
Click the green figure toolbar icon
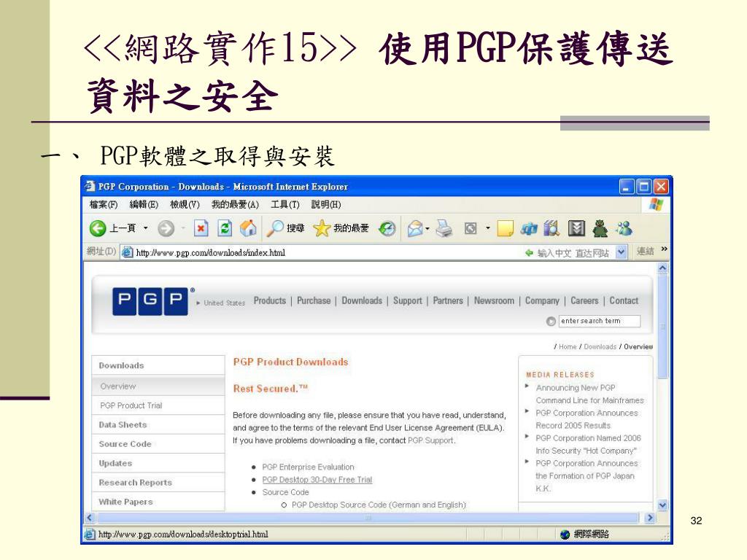coord(600,228)
